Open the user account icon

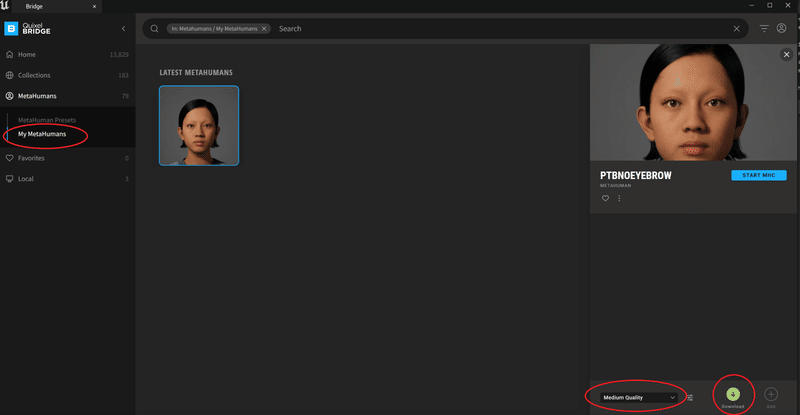point(781,29)
